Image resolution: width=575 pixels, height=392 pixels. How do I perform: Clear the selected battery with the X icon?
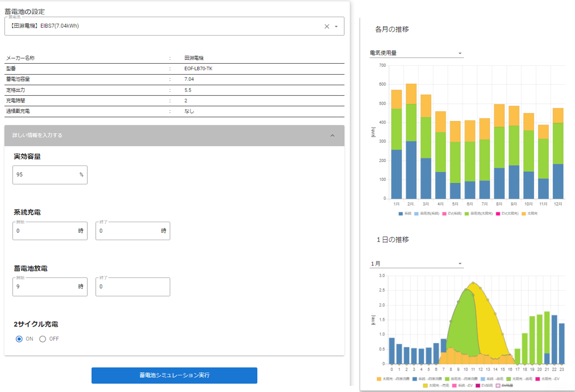tap(327, 26)
